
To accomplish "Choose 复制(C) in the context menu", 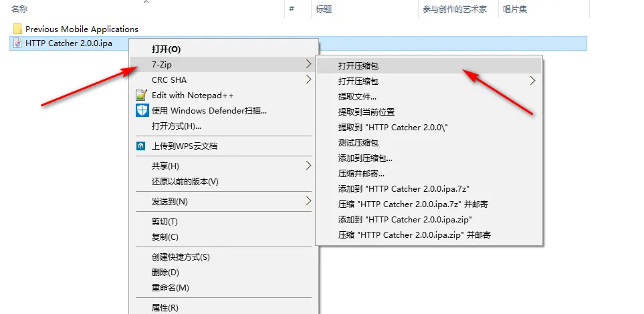I will (x=224, y=237).
